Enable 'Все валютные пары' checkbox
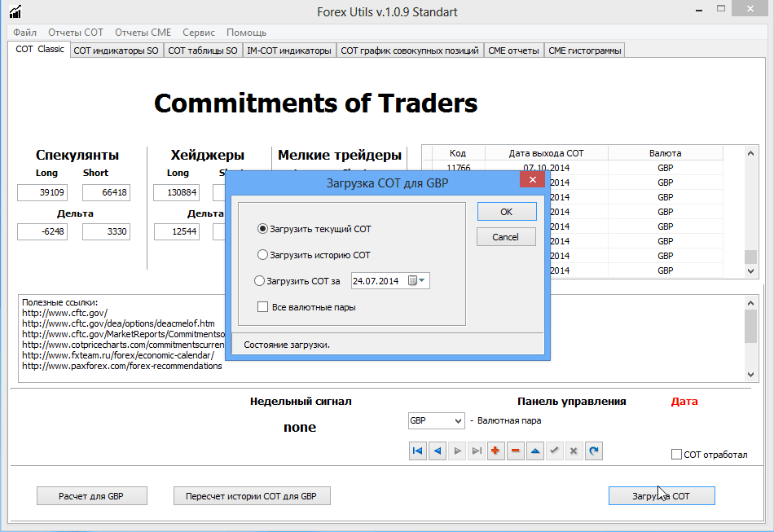The width and height of the screenshot is (774, 532). tap(262, 307)
